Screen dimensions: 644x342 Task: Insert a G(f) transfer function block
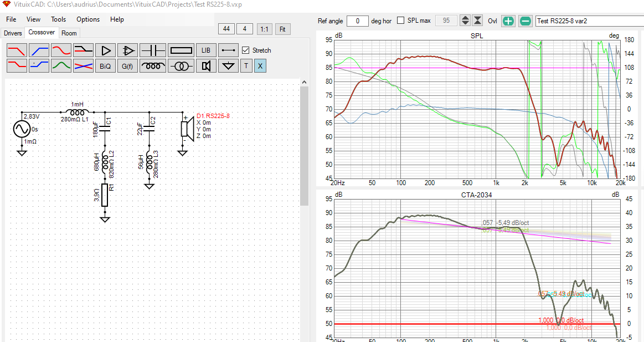(128, 66)
